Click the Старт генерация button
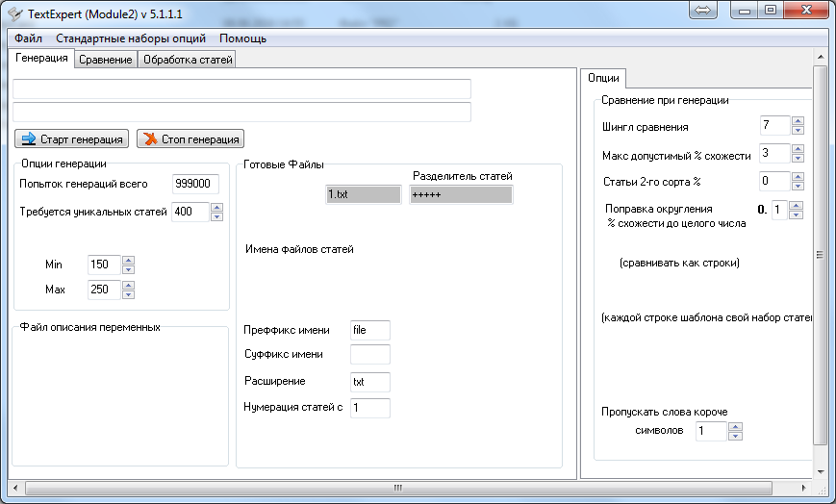 point(72,139)
